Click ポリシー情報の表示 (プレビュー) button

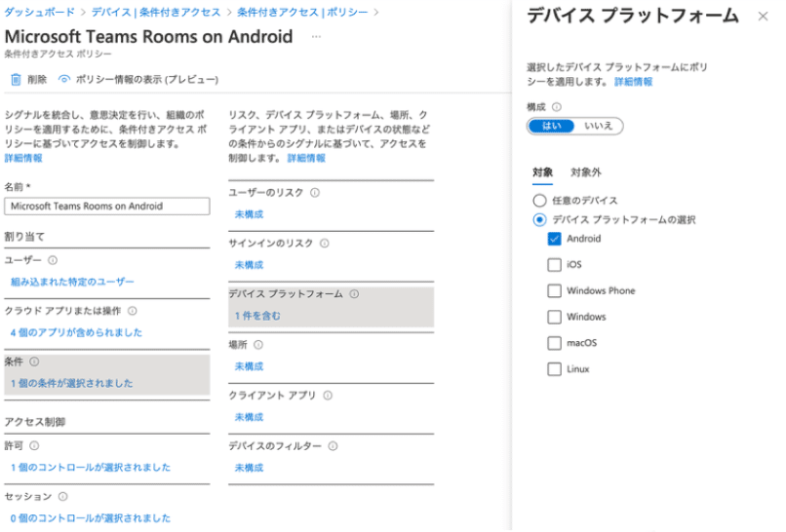point(138,79)
